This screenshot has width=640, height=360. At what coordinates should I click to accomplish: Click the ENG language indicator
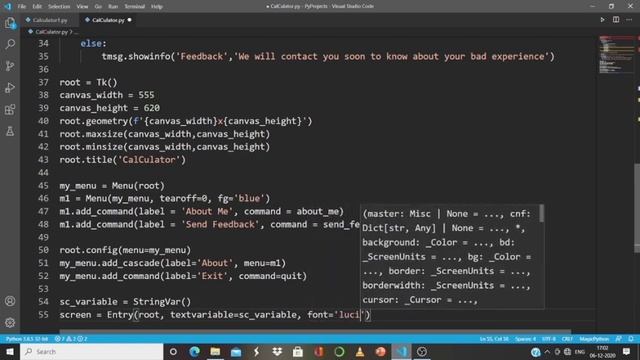(580, 351)
